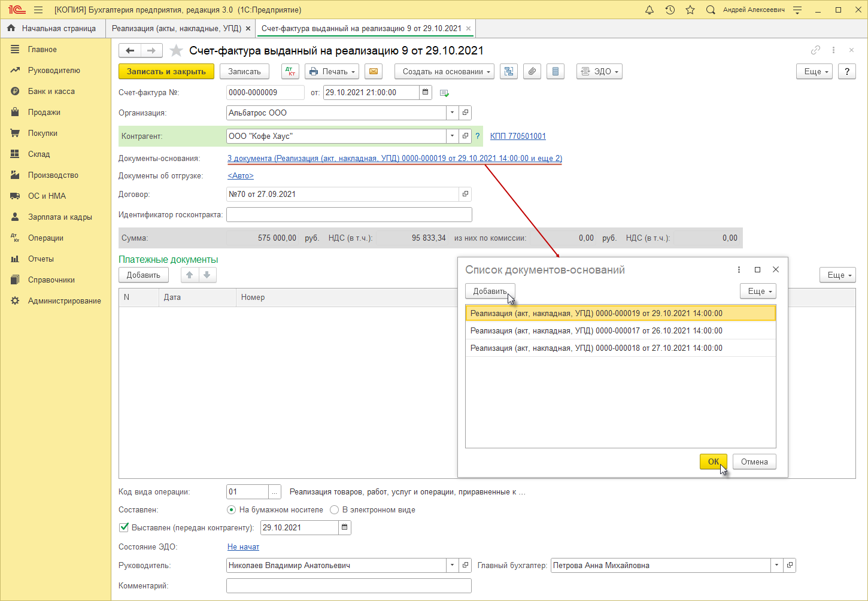The height and width of the screenshot is (601, 868).
Task: Show Дт/Кт postings icon
Action: [x=290, y=71]
